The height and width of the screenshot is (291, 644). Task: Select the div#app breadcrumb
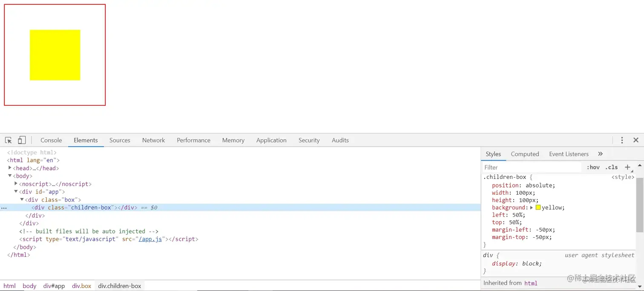(x=54, y=286)
